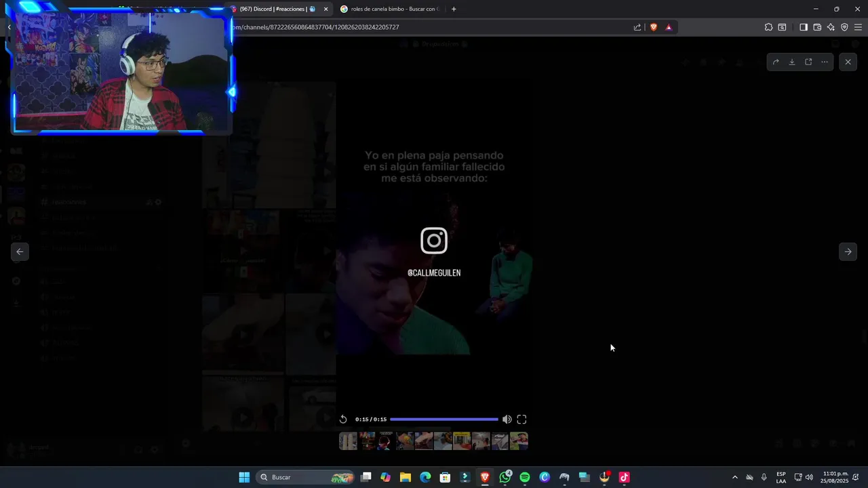This screenshot has height=488, width=868.
Task: Open the Windows Start menu
Action: [244, 477]
